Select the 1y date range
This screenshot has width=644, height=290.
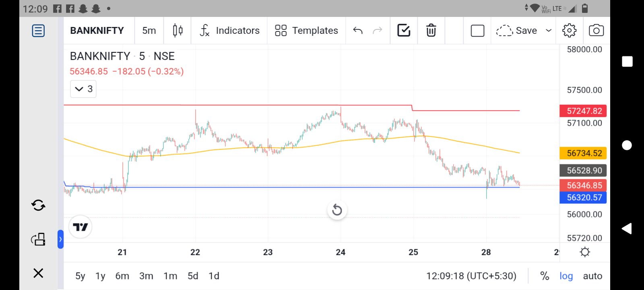tap(100, 276)
